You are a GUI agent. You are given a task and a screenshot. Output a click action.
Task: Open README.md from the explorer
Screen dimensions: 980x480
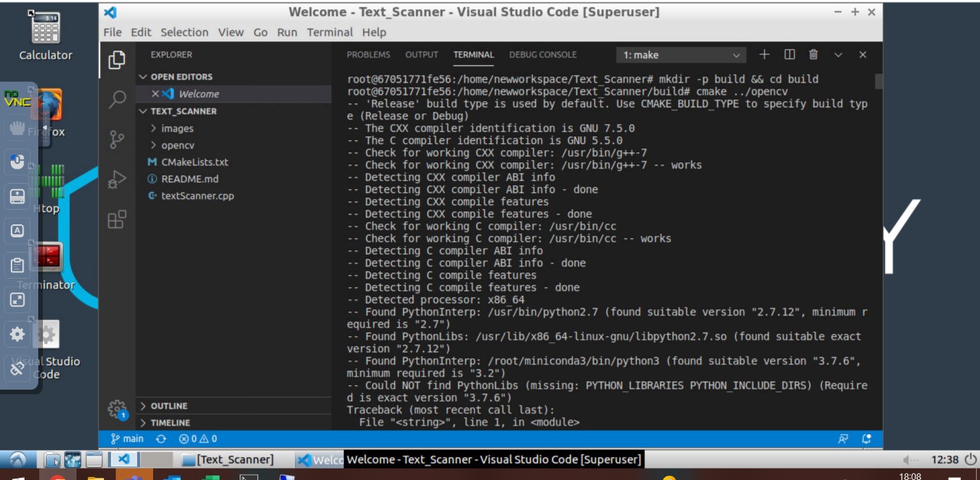click(189, 178)
